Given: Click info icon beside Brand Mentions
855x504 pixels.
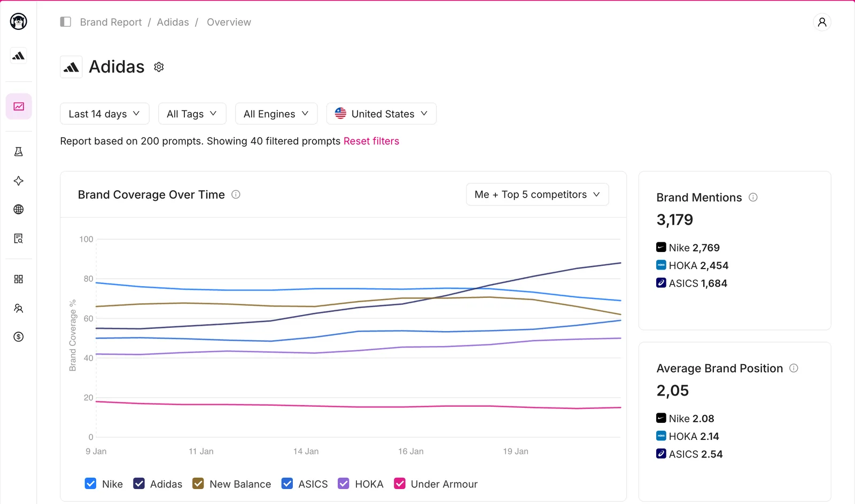Looking at the screenshot, I should (753, 197).
